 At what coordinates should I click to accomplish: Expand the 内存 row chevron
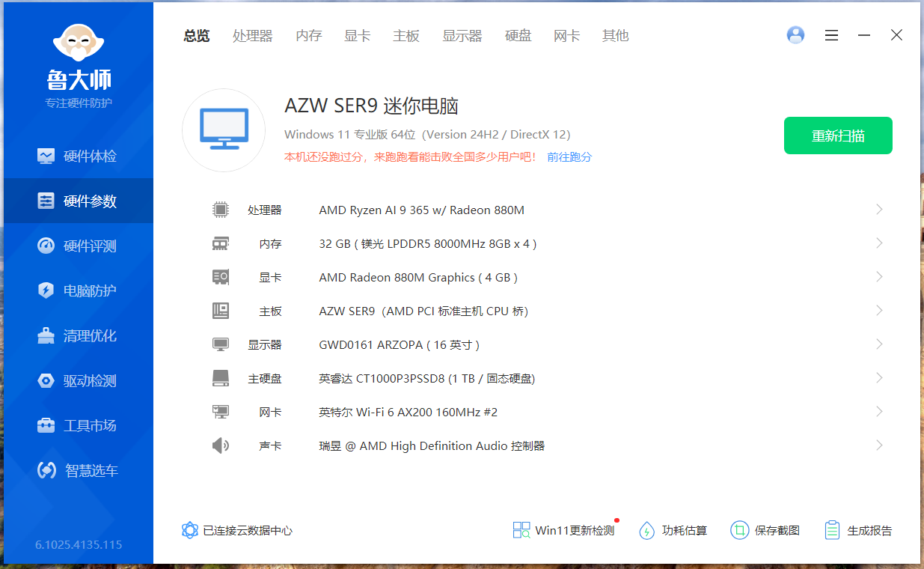coord(879,243)
